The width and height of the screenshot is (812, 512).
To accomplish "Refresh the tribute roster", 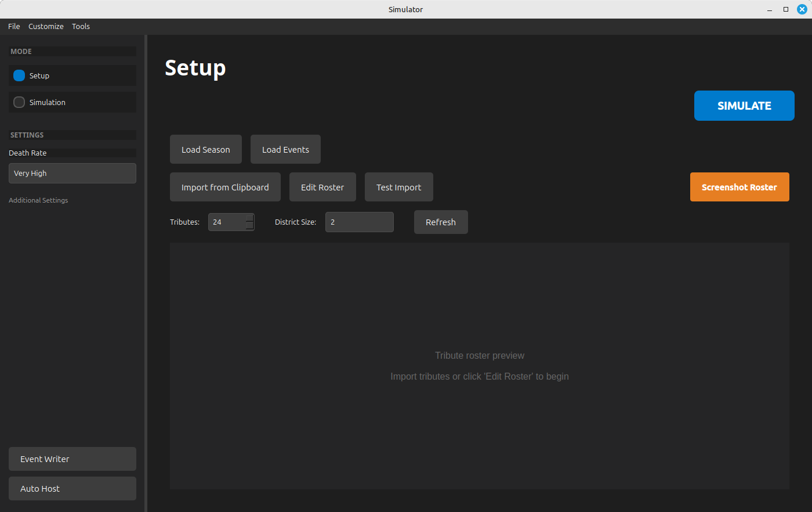I will click(x=441, y=222).
